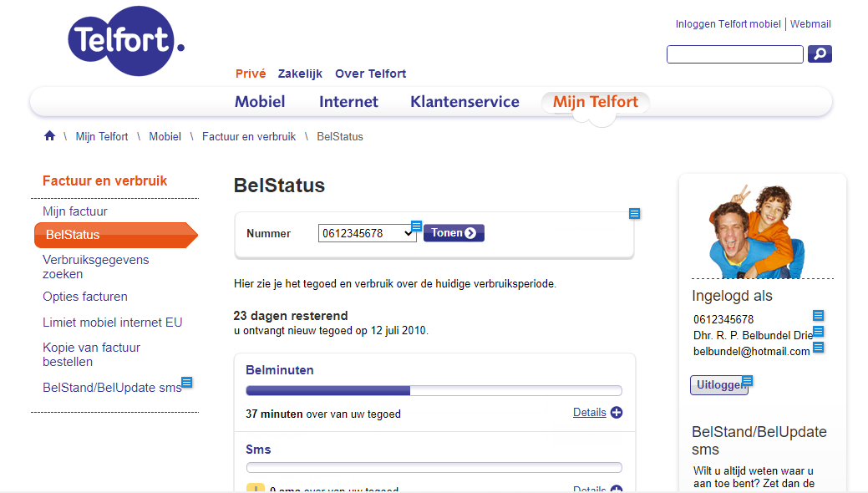868x493 pixels.
Task: Click the Telfort logo
Action: (126, 40)
